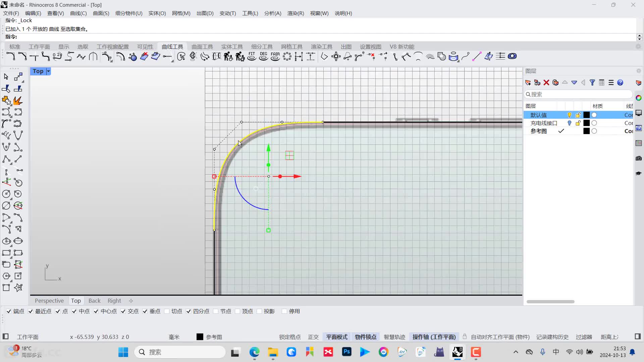This screenshot has height=362, width=644.
Task: Toggle the 中点 midpoint snap checkbox
Action: [74, 311]
